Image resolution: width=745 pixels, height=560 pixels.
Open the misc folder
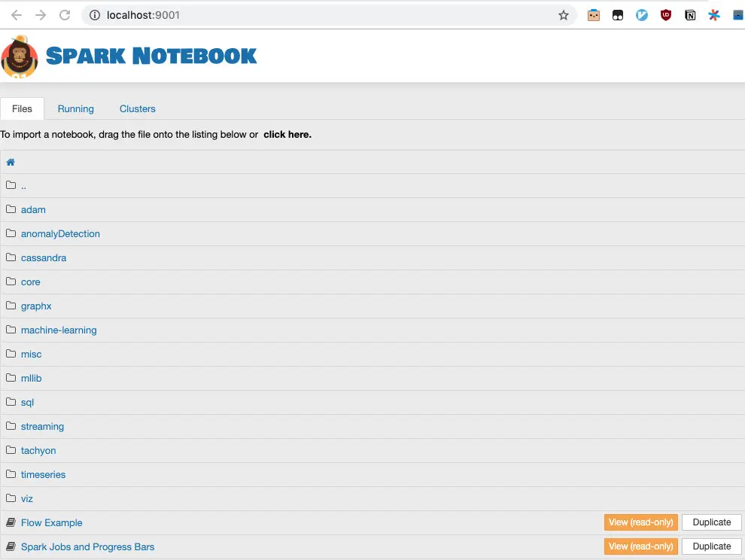(x=32, y=355)
